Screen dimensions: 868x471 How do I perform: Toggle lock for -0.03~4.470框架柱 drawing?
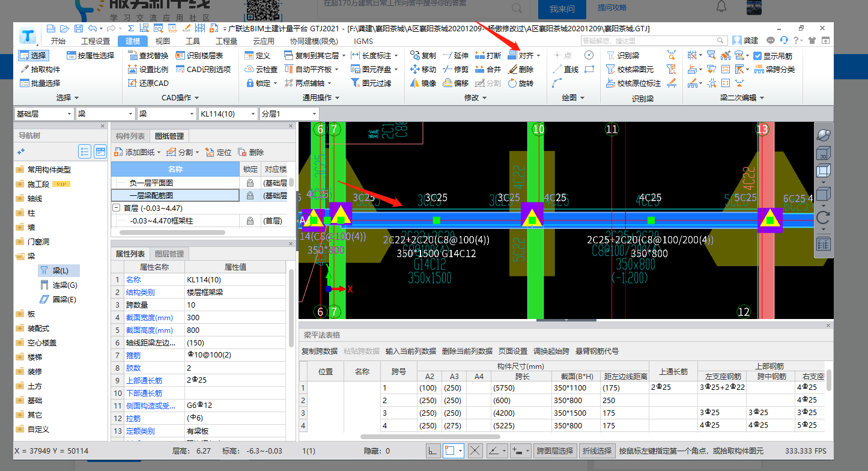click(x=250, y=221)
